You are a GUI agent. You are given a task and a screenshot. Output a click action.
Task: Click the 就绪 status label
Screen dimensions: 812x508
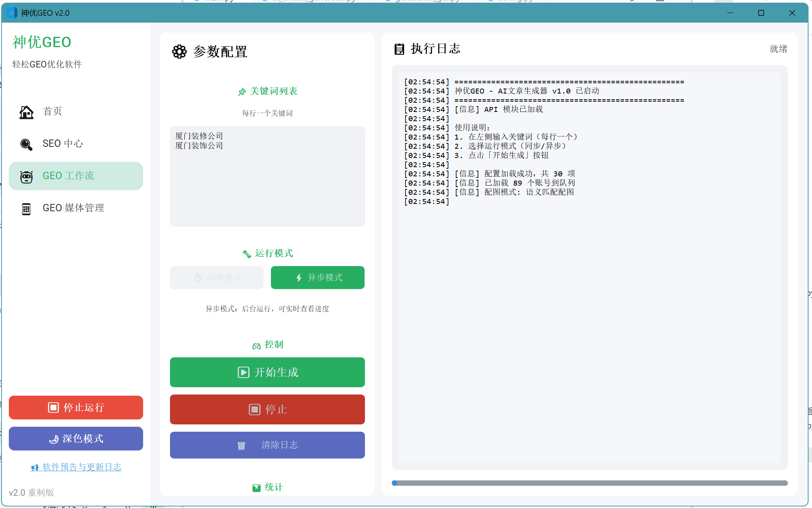tap(779, 49)
